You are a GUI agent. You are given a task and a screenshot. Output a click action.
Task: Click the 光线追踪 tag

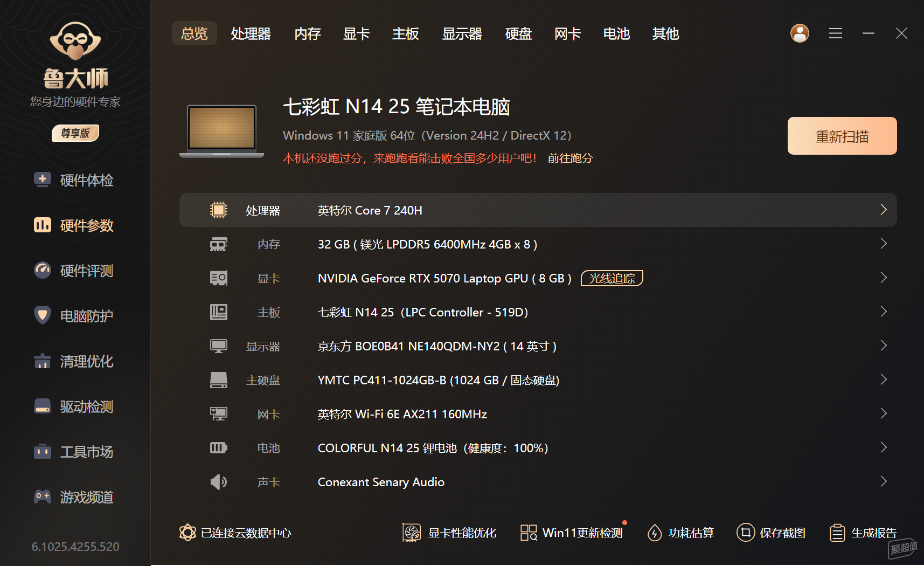612,278
